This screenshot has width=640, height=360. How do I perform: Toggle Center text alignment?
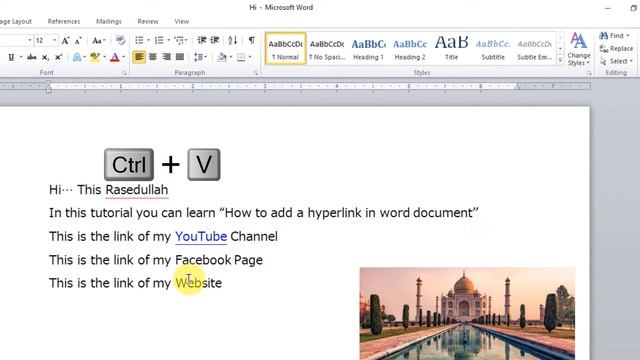point(153,57)
